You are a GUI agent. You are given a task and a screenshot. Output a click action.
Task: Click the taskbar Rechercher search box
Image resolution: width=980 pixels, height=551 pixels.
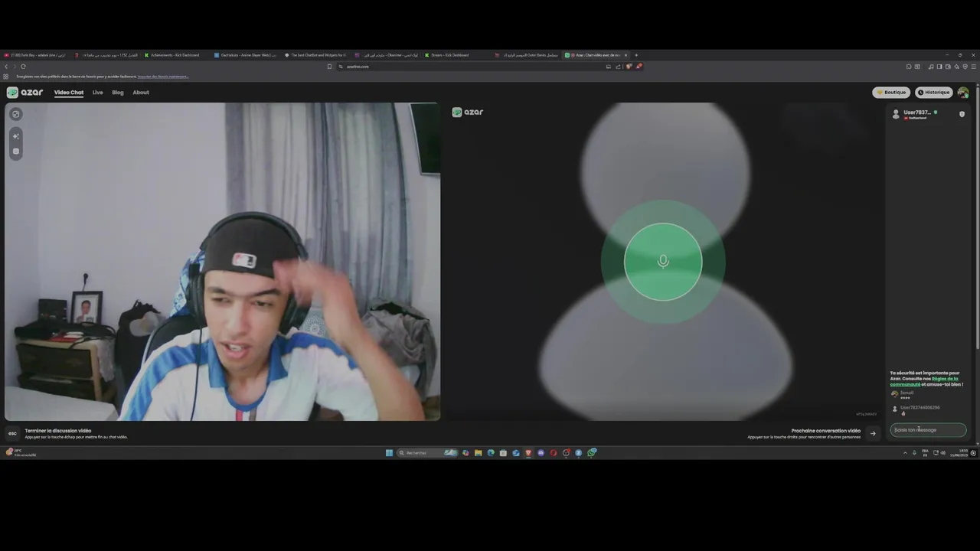click(427, 453)
